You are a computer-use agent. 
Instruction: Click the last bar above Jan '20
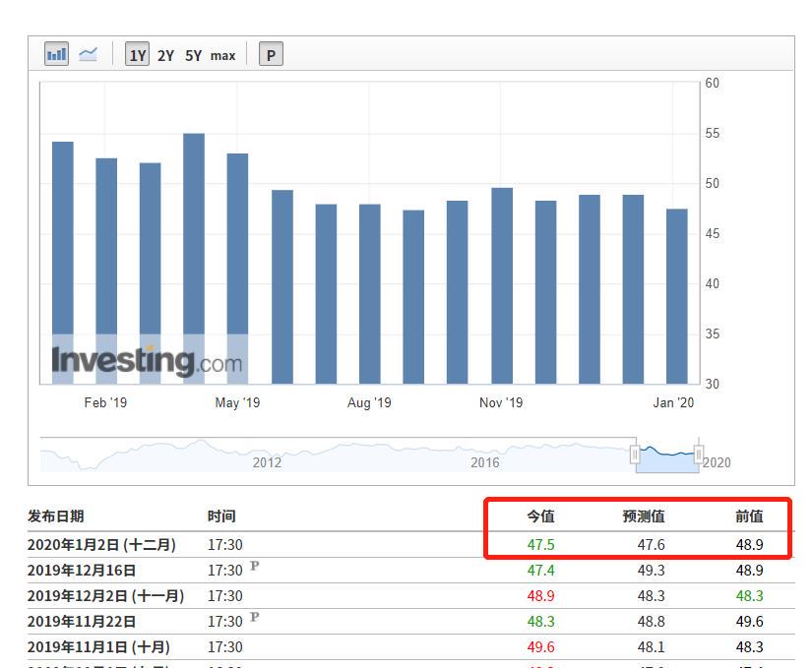[677, 295]
